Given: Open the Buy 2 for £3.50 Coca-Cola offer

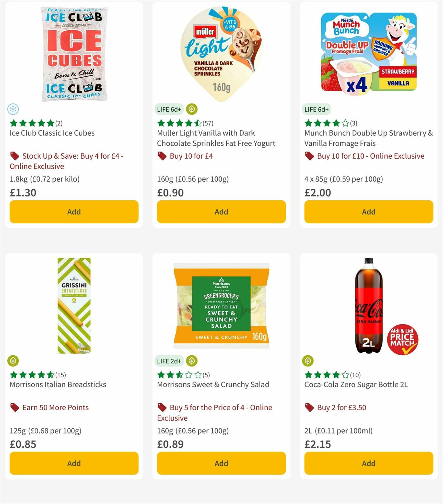Looking at the screenshot, I should tap(341, 407).
